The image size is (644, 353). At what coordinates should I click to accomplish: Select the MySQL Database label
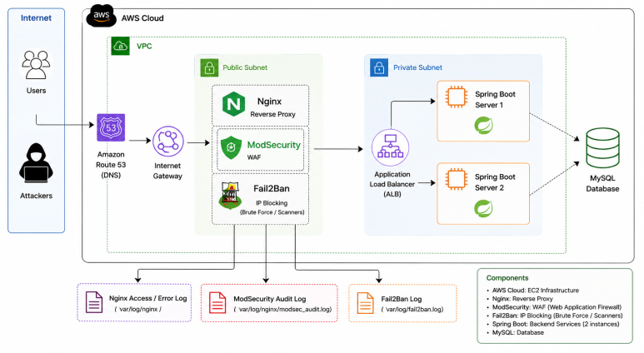click(602, 183)
